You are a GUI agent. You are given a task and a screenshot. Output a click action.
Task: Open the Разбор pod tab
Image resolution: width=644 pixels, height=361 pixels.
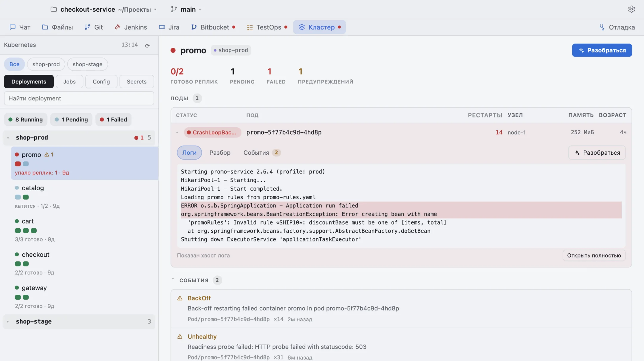[220, 153]
